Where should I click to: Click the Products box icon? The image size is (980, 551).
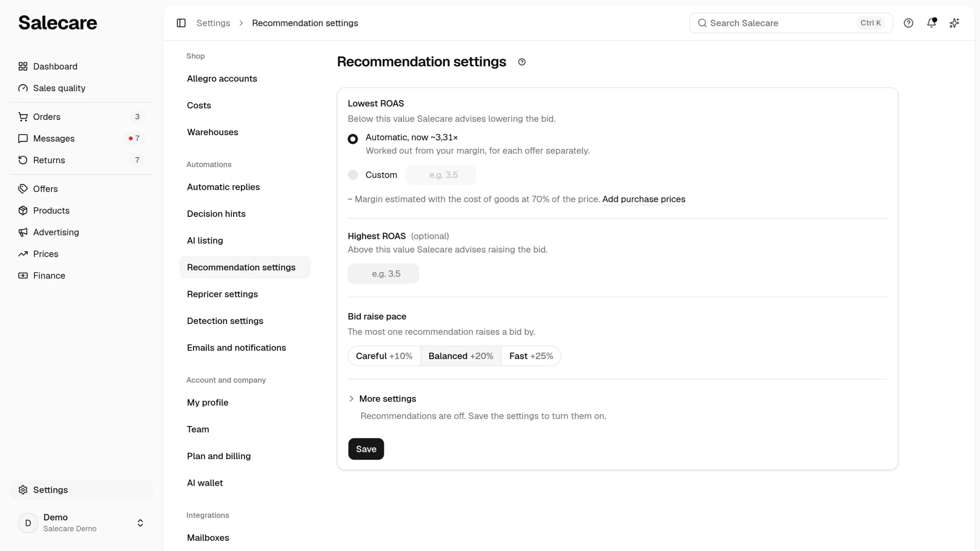tap(23, 211)
